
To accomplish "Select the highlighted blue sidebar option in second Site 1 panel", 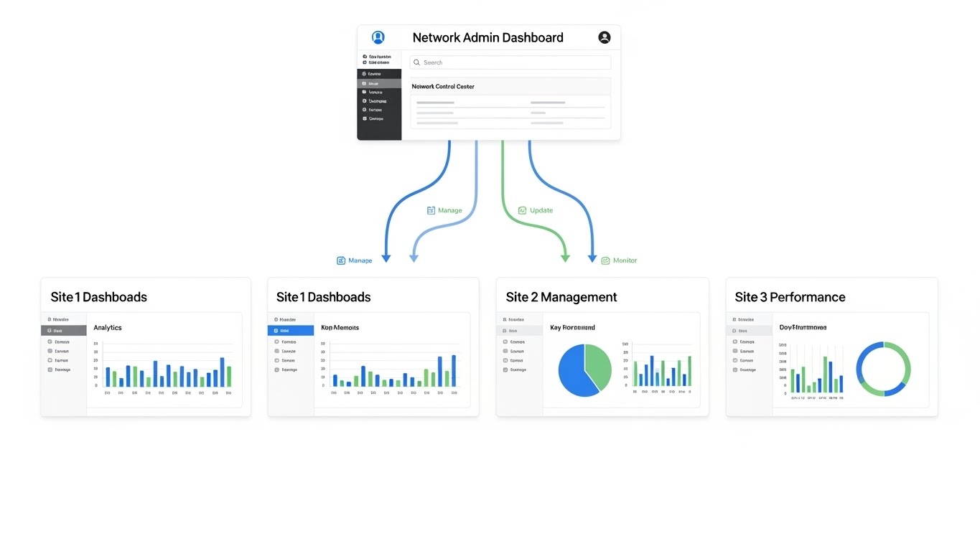I will (x=290, y=330).
